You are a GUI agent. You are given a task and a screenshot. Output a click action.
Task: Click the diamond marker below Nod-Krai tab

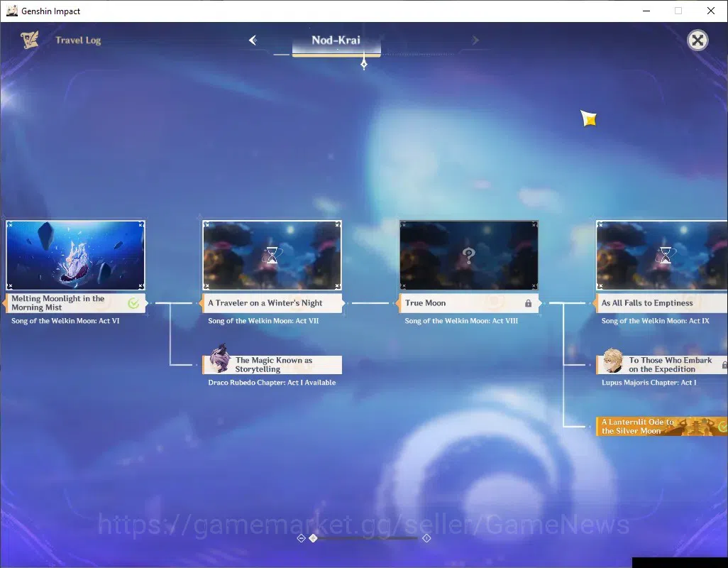(364, 64)
